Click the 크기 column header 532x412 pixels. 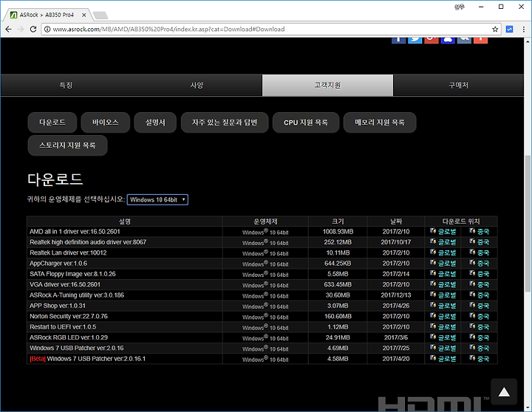pos(338,222)
